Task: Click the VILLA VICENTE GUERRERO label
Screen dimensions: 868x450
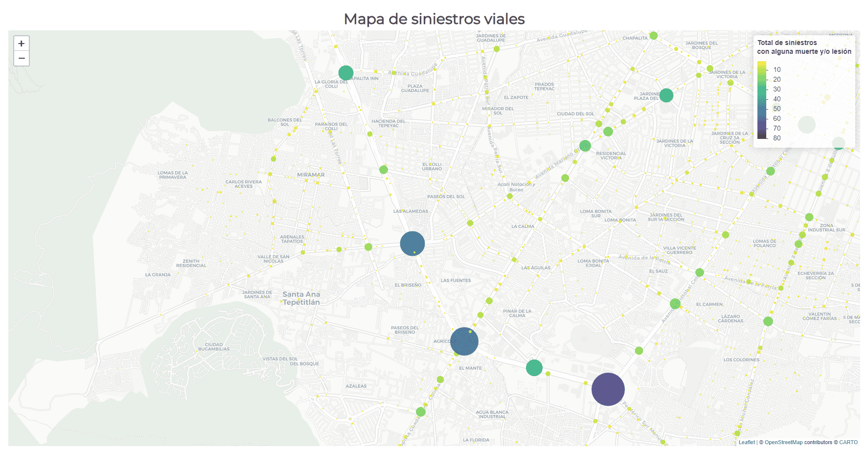Action: pos(679,250)
